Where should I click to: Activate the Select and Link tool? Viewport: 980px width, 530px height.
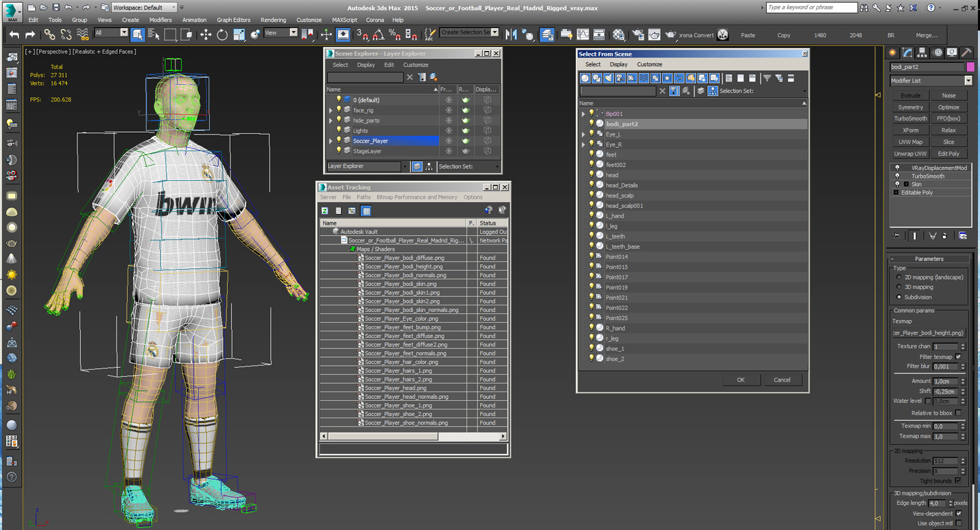coord(50,34)
